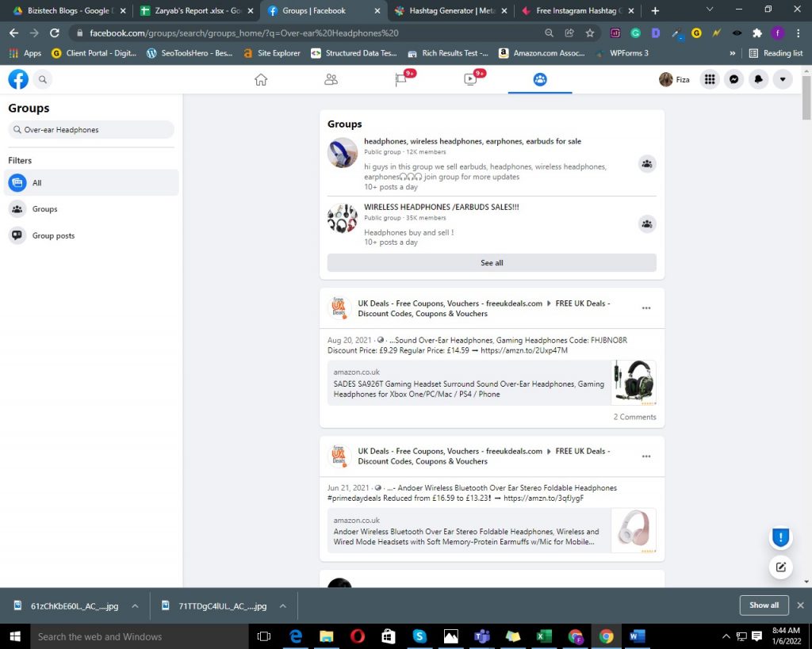Open WIRELESS HEADPHONES /EARBUDS SALES!!! group link

(441, 207)
